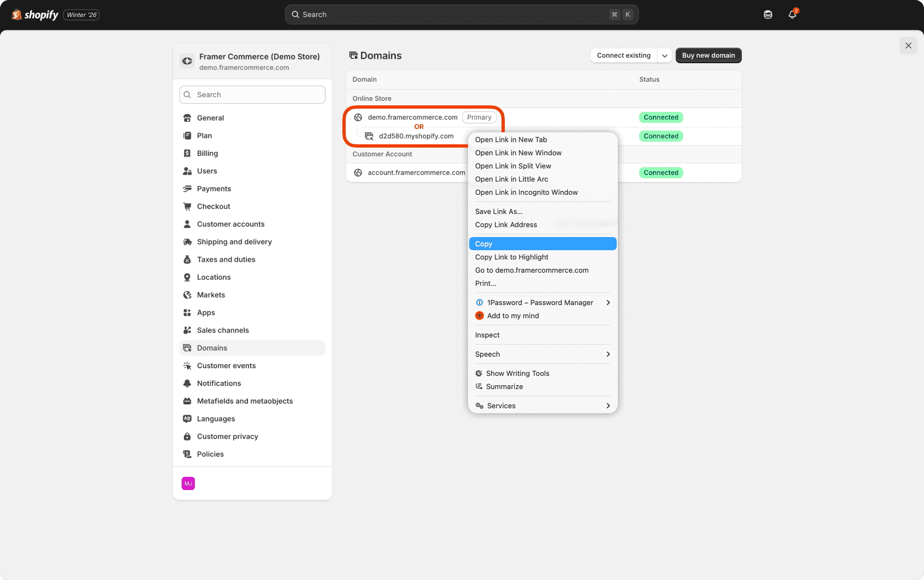Click the Buy new domain button

[708, 55]
